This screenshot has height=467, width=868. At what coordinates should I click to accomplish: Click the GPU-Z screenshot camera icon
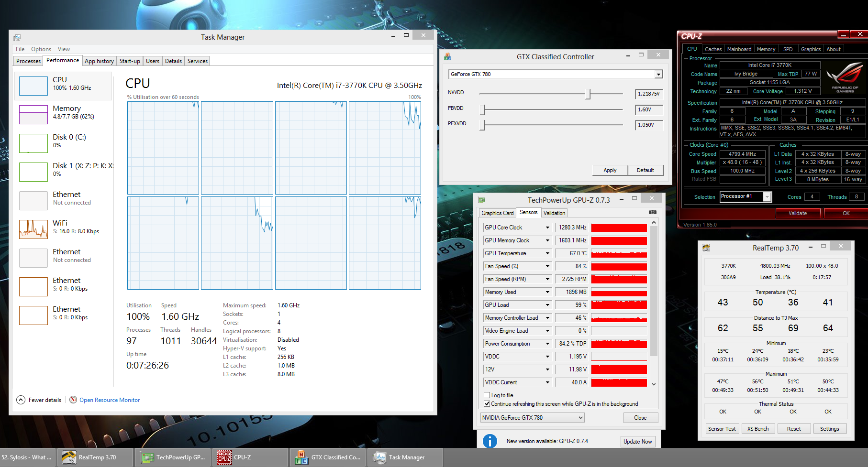[x=652, y=212]
